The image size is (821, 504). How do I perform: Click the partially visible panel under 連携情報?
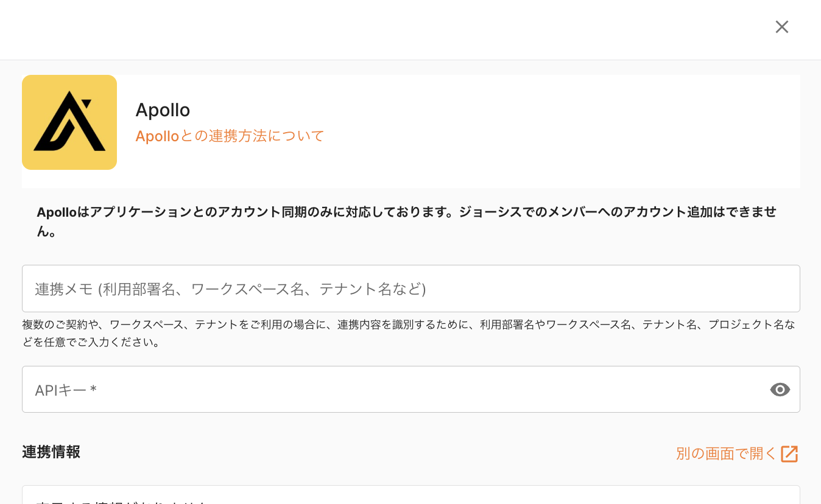(410, 495)
